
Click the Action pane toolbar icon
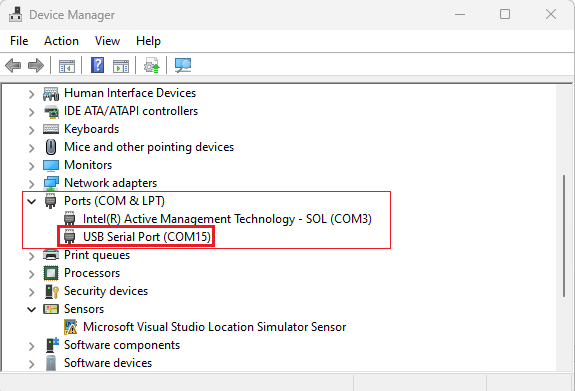click(x=121, y=66)
